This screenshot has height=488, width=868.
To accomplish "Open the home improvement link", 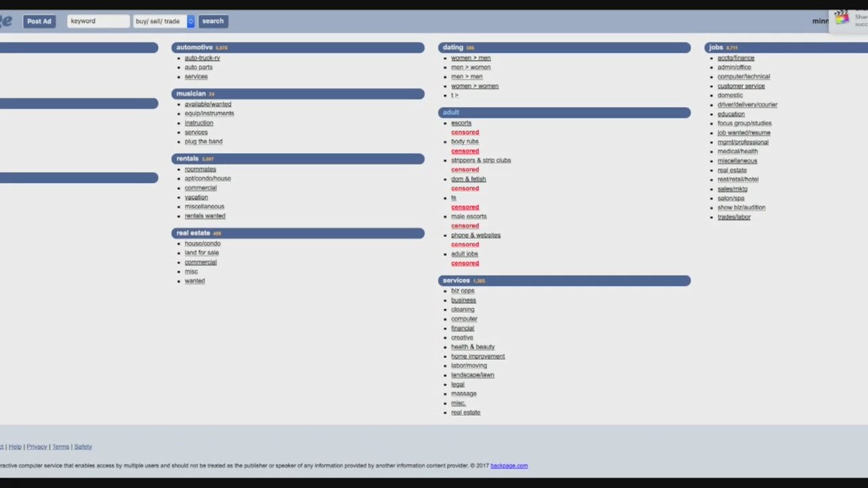I will [477, 357].
